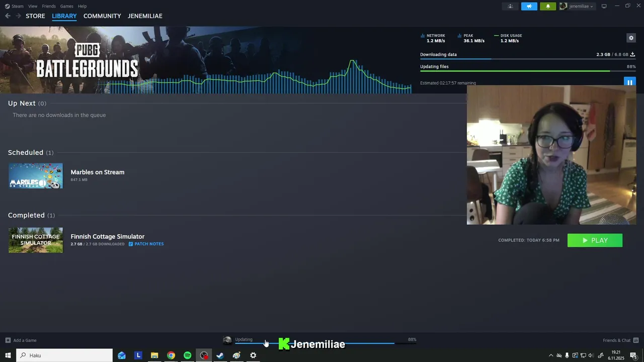Viewport: 644px width, 362px height.
Task: Pause the PUBG download
Action: 629,82
